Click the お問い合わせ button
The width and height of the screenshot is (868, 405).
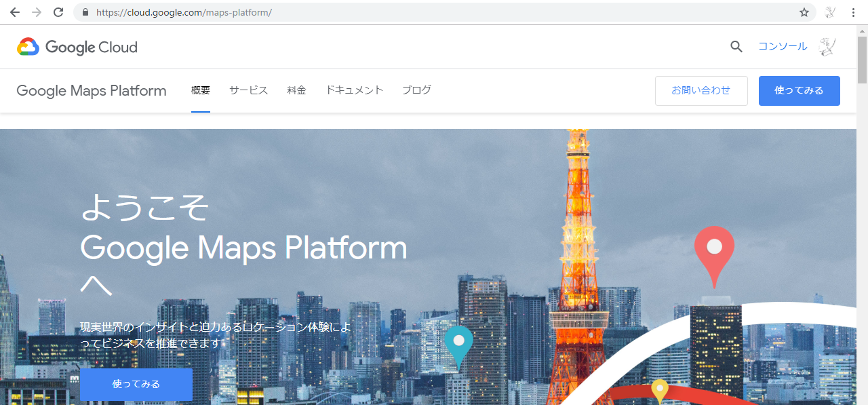point(701,90)
